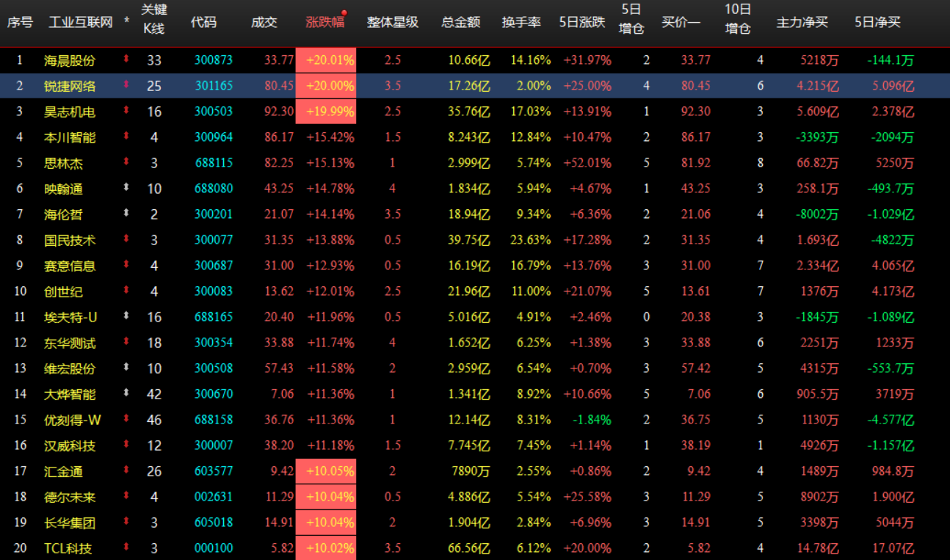Image resolution: width=950 pixels, height=560 pixels.
Task: Click the 17.07亿 five-day net buy cell
Action: coord(893,548)
